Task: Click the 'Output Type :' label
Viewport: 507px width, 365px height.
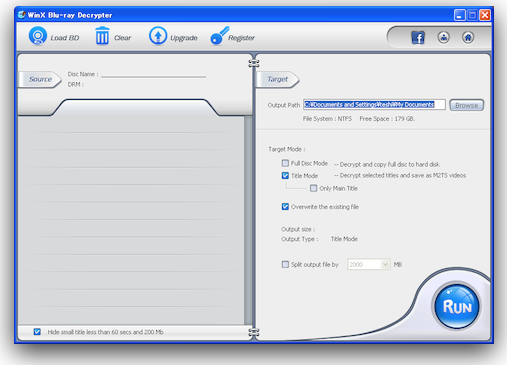Action: (x=299, y=239)
